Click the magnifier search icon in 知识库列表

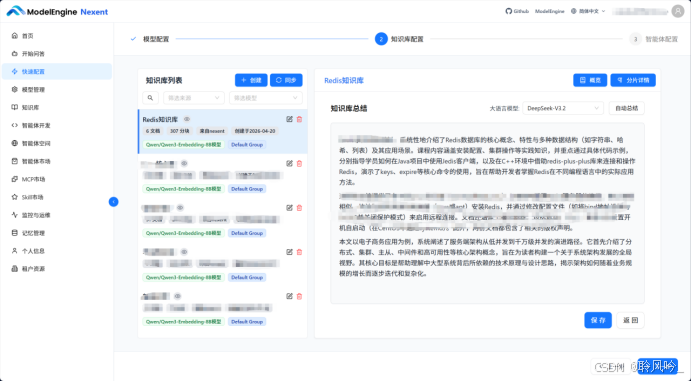click(150, 98)
